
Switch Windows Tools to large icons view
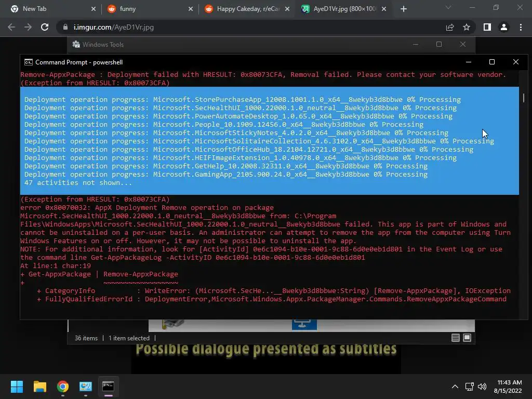coord(467,338)
